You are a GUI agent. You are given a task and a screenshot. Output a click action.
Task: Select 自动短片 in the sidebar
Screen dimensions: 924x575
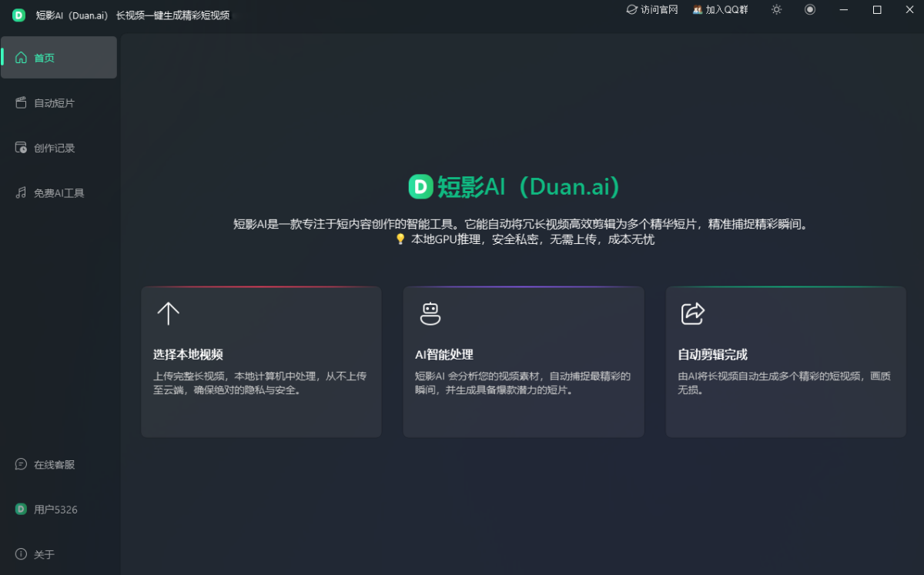(x=52, y=102)
